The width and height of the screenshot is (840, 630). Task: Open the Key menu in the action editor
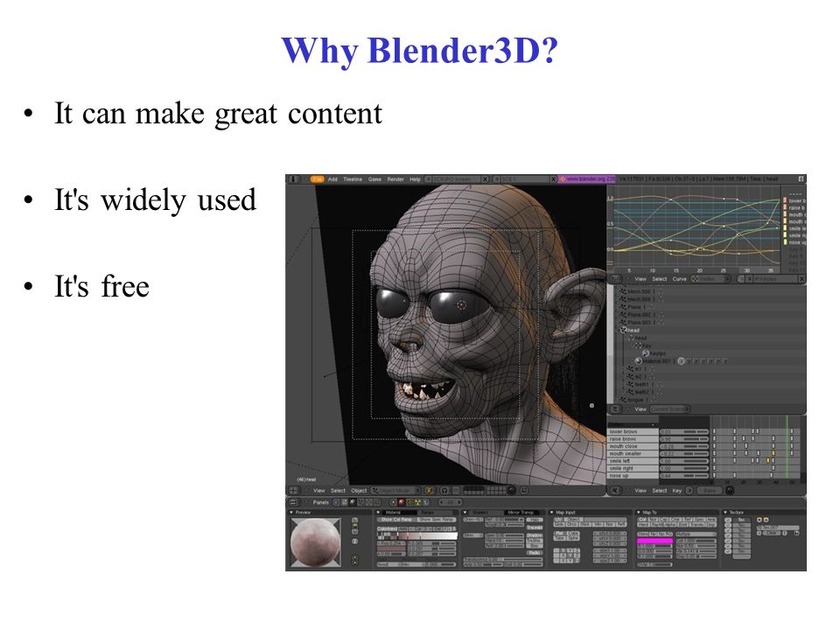pyautogui.click(x=676, y=490)
